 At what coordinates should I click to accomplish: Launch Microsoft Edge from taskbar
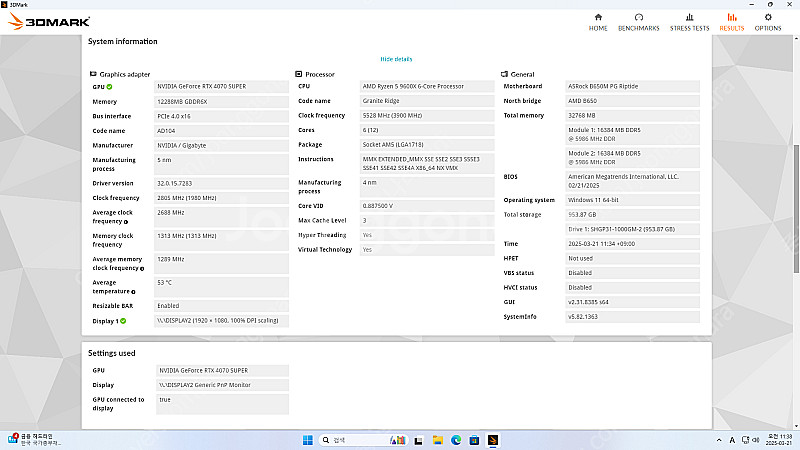click(x=456, y=440)
